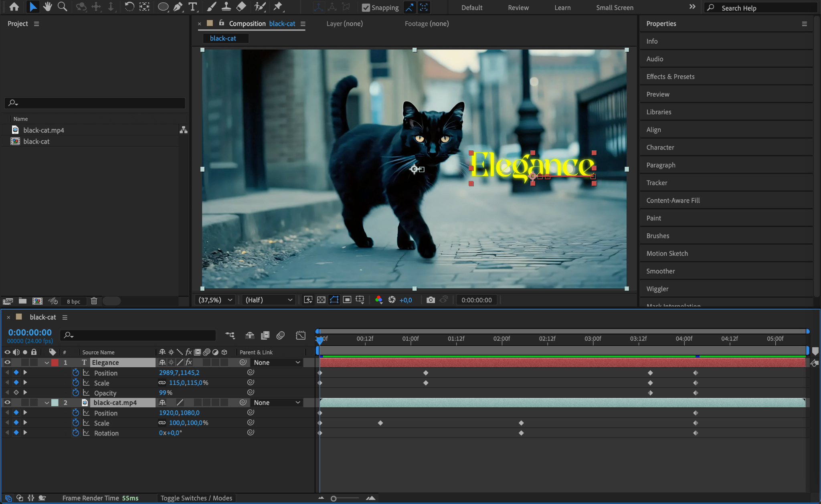Toggle Position stopwatch on Elegance layer

[x=75, y=372]
